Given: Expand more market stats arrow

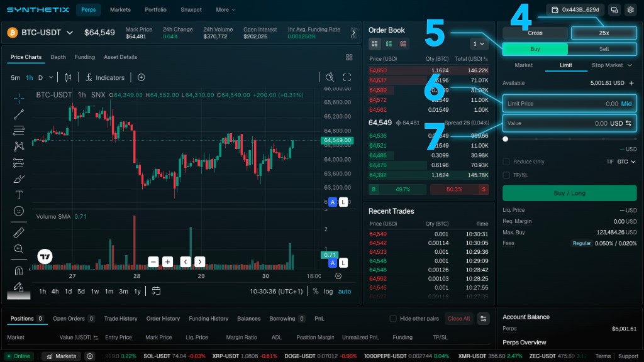Looking at the screenshot, I should point(353,33).
